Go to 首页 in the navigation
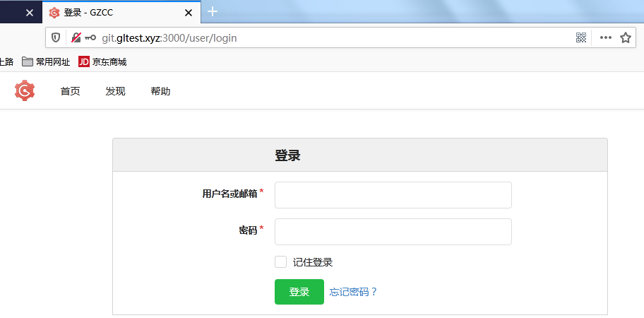644x318 pixels. tap(70, 91)
